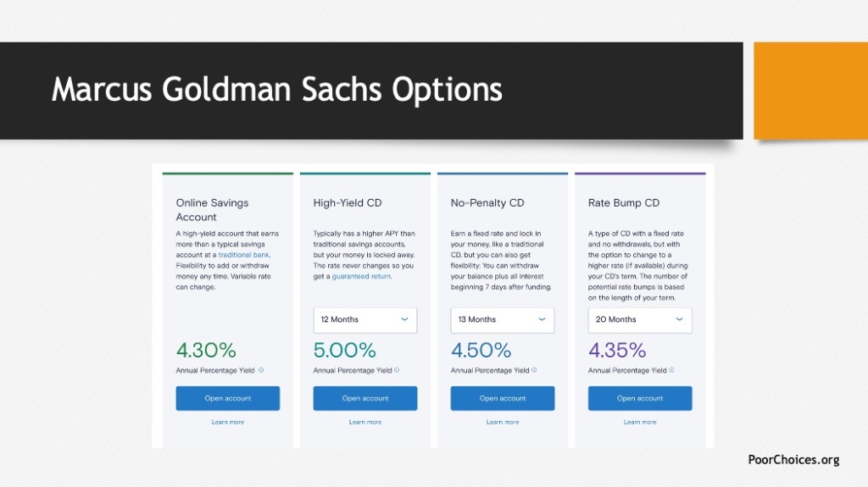Click the "guaranteed return" link
868x487 pixels.
(361, 276)
